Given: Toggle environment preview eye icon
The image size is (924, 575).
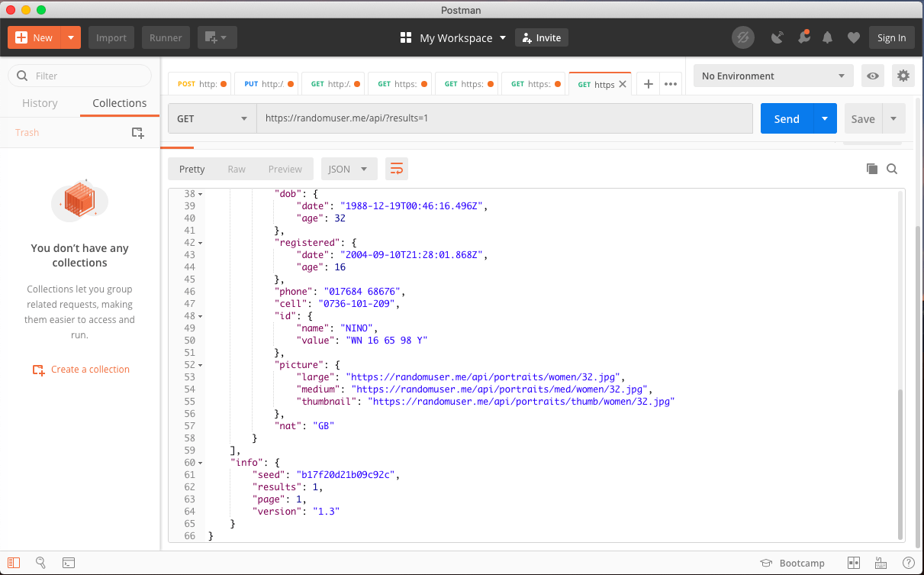Looking at the screenshot, I should click(x=872, y=76).
